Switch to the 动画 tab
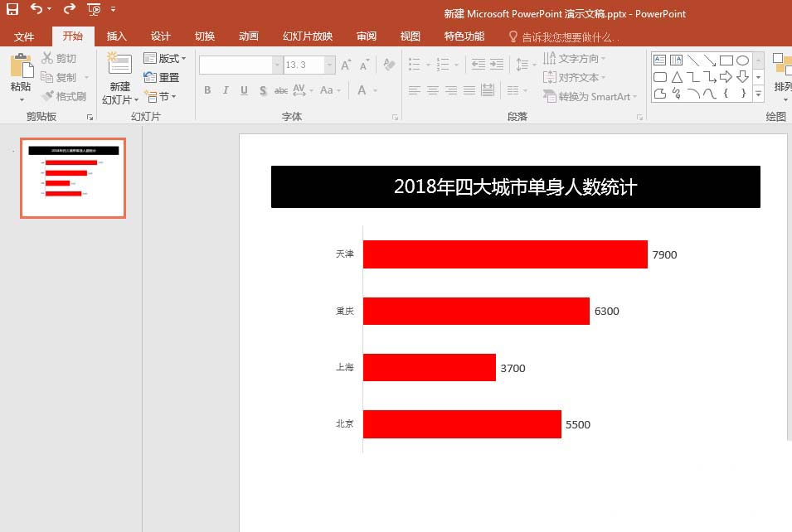792x532 pixels. click(249, 36)
